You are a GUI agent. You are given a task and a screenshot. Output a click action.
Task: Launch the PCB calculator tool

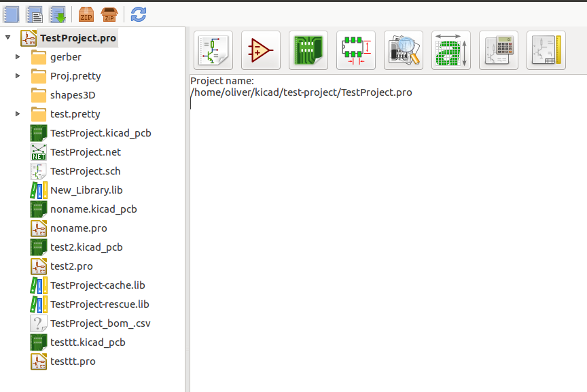pyautogui.click(x=499, y=50)
